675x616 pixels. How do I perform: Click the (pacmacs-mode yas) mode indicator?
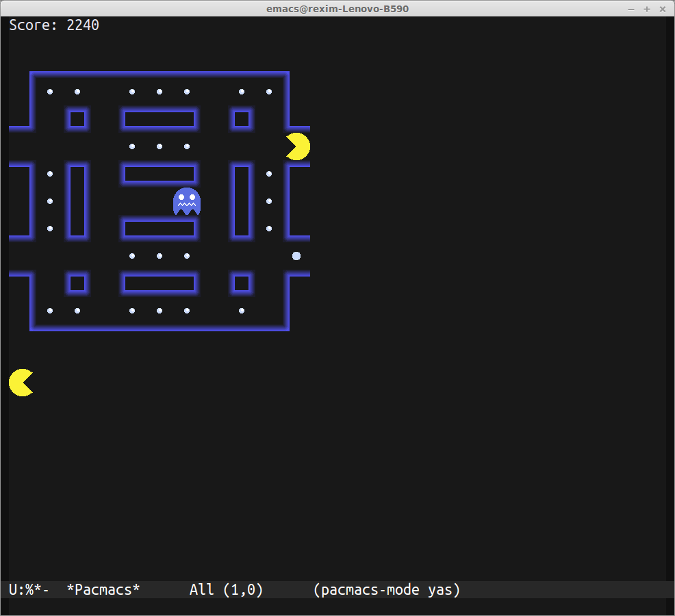click(x=387, y=589)
